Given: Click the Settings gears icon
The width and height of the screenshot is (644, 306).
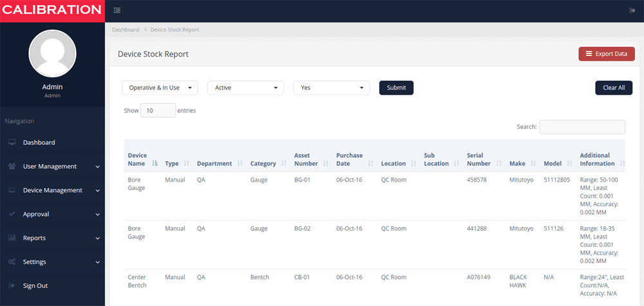Looking at the screenshot, I should click(12, 262).
